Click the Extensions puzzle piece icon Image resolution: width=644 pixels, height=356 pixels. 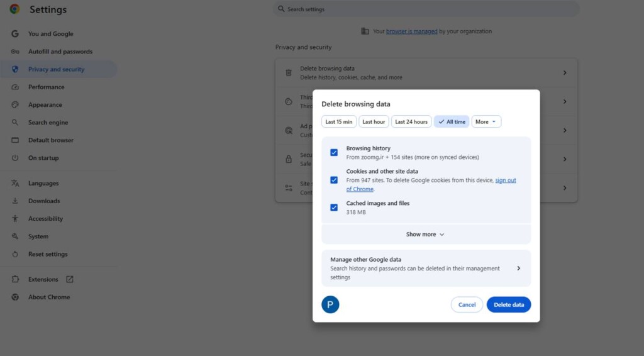(15, 279)
